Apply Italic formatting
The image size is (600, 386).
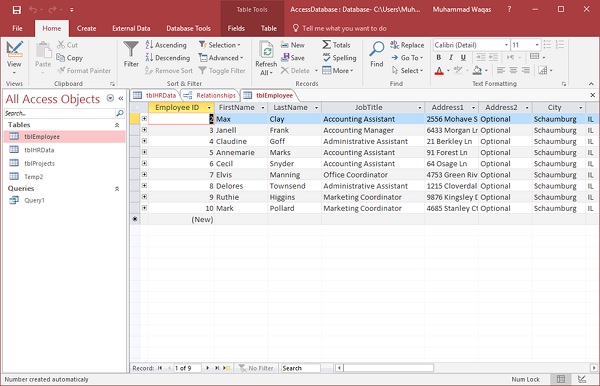[451, 57]
